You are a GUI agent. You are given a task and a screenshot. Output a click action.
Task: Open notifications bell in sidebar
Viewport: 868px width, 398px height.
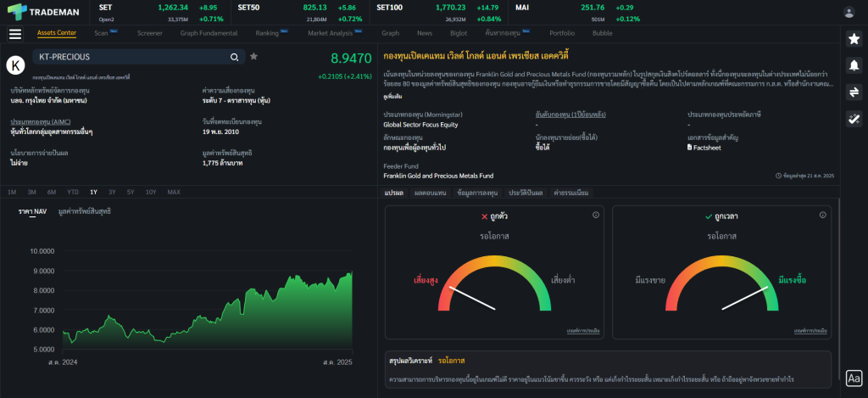click(854, 65)
